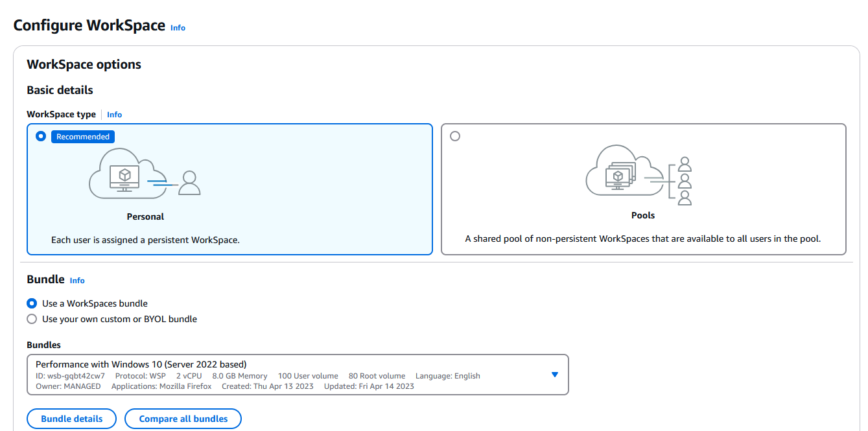Open Info link next to Bundle heading

point(77,281)
